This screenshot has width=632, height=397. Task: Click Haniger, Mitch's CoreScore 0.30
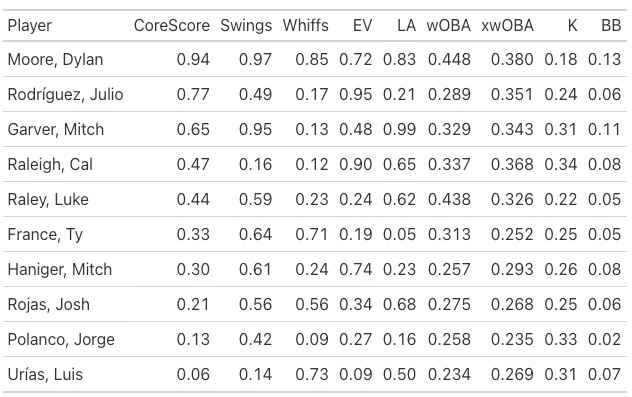193,270
